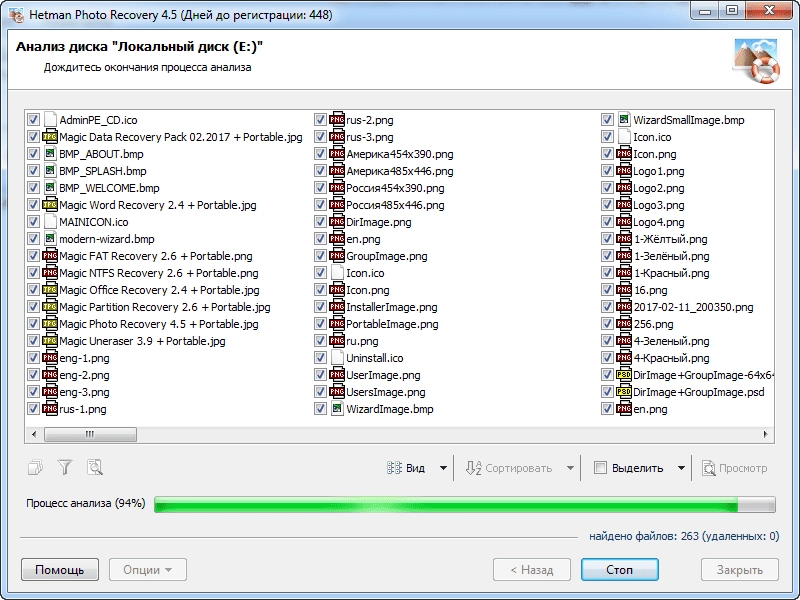Open the Сортировать sort dropdown arrow
The image size is (800, 600).
570,468
